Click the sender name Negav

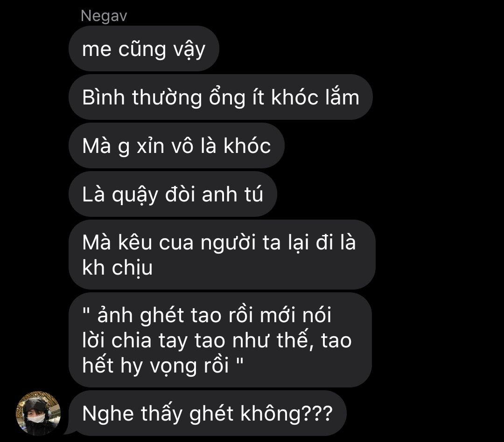click(x=104, y=16)
